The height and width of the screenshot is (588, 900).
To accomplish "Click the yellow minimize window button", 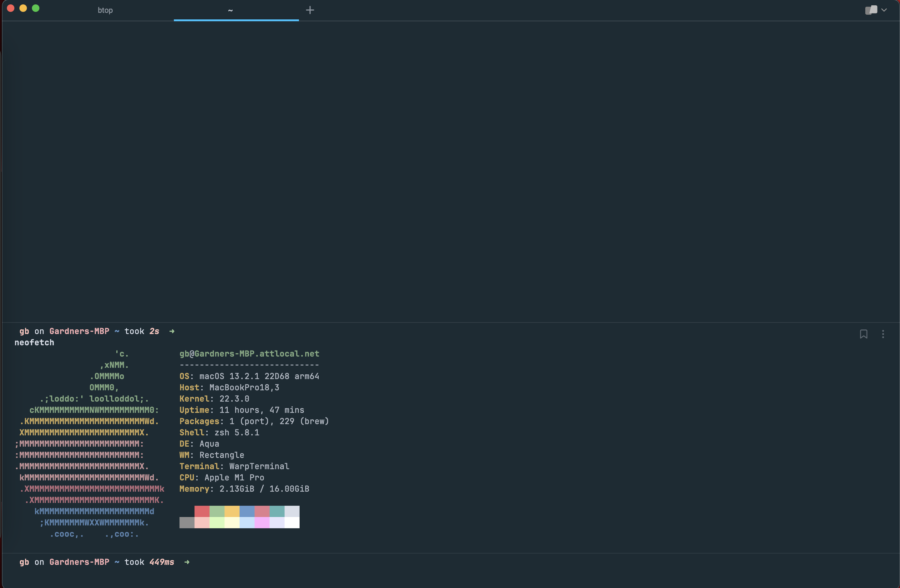I will point(23,8).
